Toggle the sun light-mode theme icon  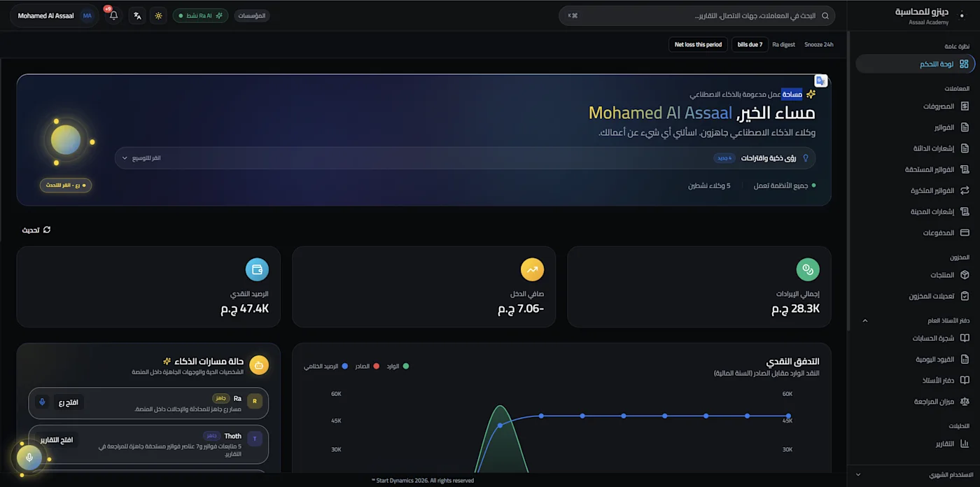[x=158, y=15]
